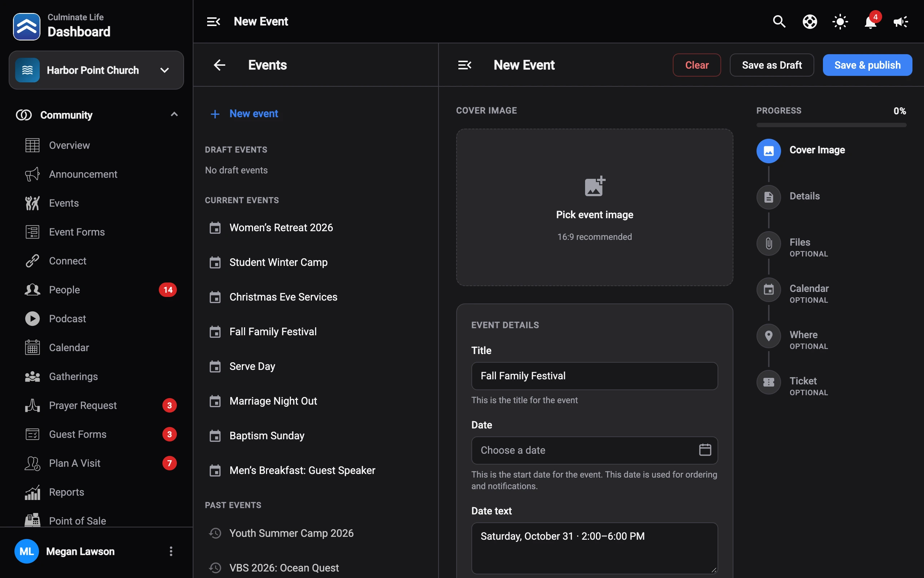Open Event Forms in the sidebar
Image resolution: width=924 pixels, height=578 pixels.
click(96, 232)
